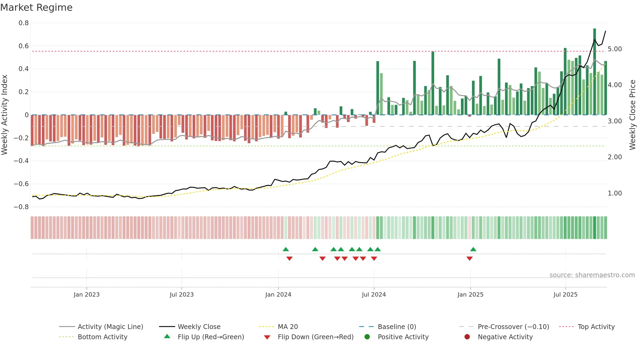Viewport: 644px width, 362px height.
Task: Click the Positive Activity legend label
Action: pos(403,337)
